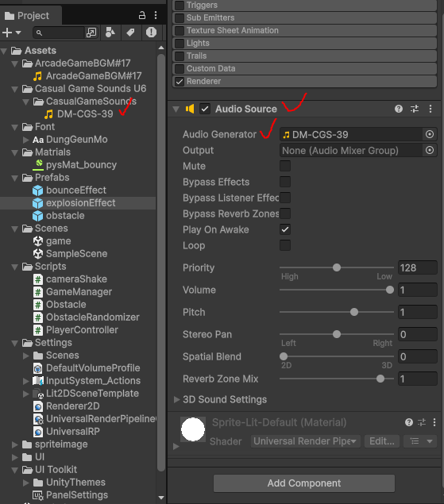Uncheck Play On Awake
The height and width of the screenshot is (504, 444).
(x=285, y=229)
